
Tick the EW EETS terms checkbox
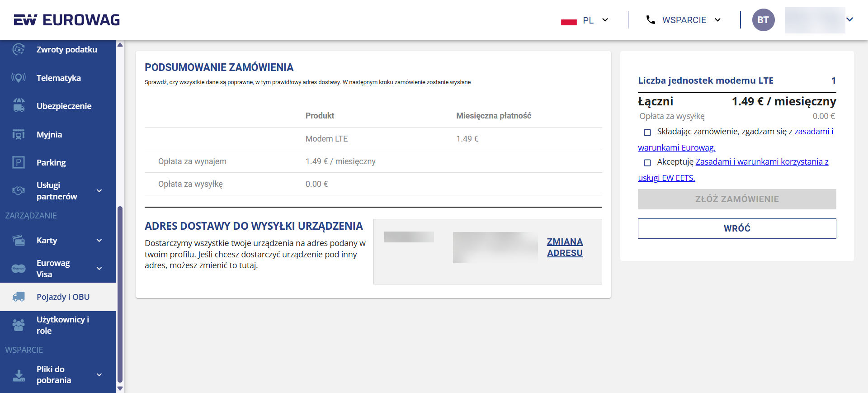pos(647,162)
